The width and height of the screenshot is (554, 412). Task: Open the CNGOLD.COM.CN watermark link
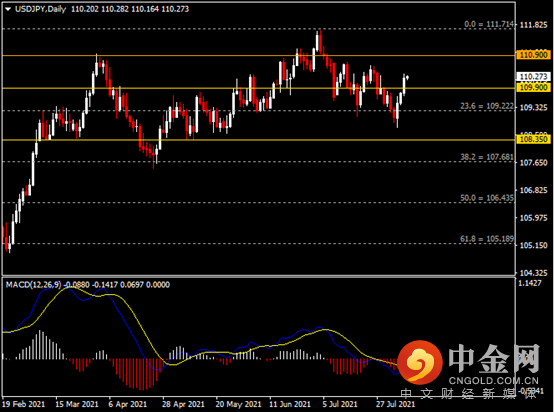pos(493,381)
